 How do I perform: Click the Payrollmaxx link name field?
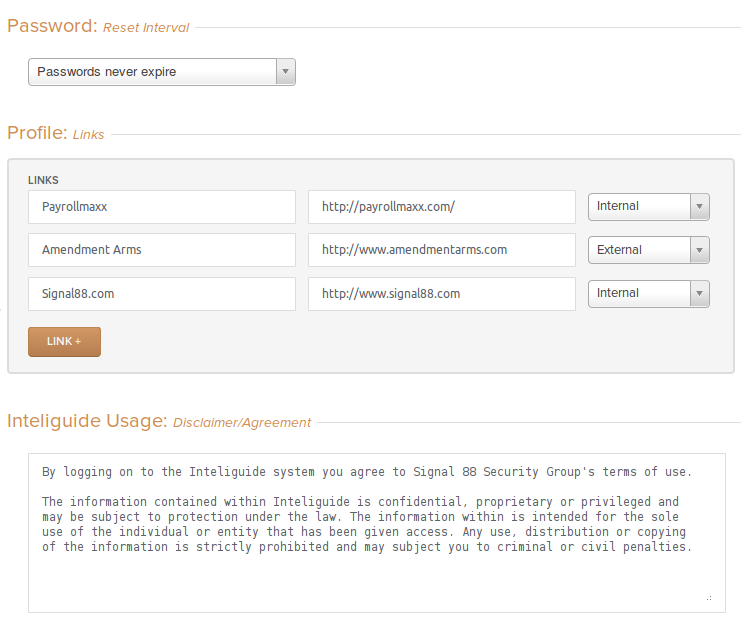[x=162, y=207]
